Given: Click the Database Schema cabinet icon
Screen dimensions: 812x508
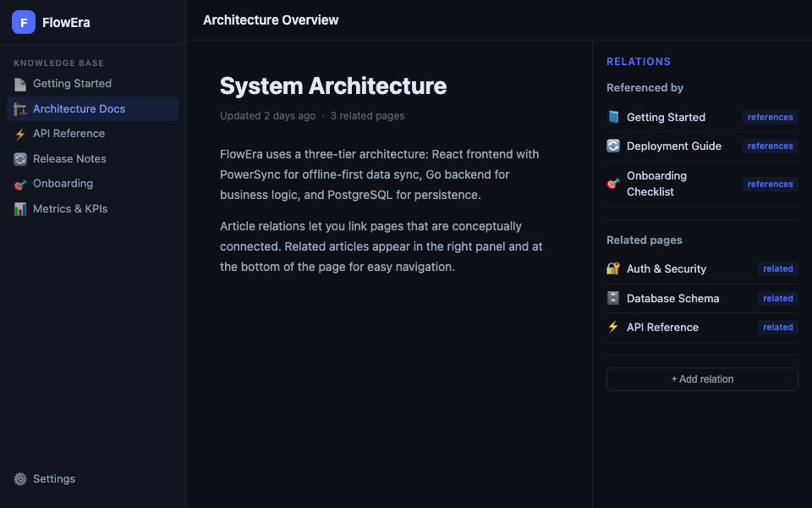Looking at the screenshot, I should coord(613,299).
